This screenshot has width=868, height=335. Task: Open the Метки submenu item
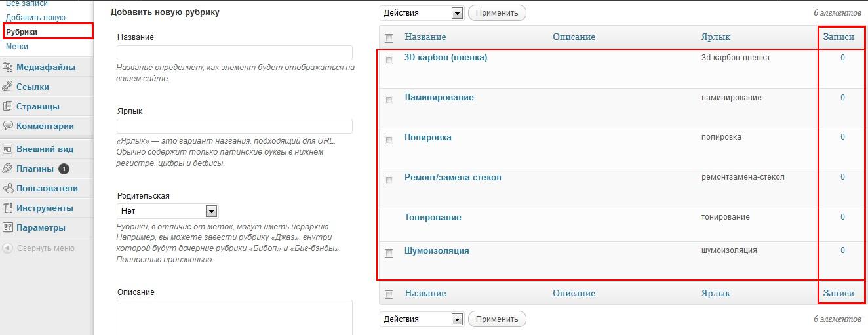(x=17, y=47)
